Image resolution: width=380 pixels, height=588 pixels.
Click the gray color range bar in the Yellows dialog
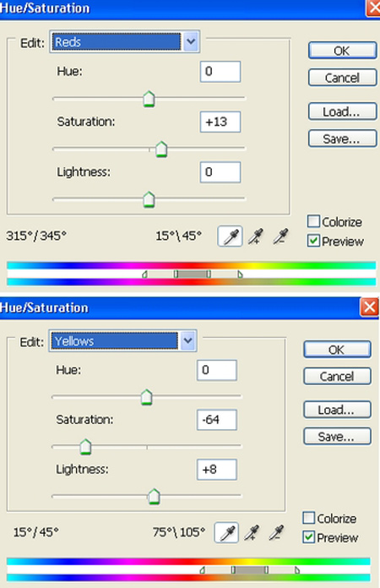(250, 570)
